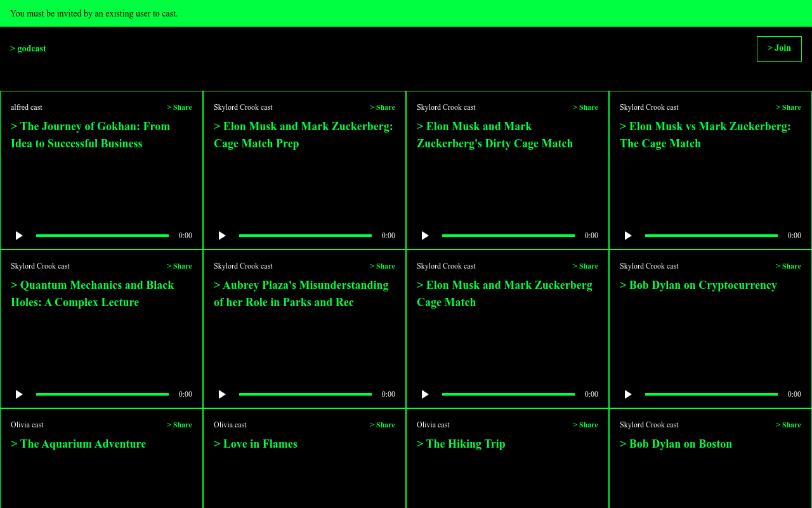
Task: Click 'Olivia cast' on The Hiking Trip
Action: [x=433, y=425]
